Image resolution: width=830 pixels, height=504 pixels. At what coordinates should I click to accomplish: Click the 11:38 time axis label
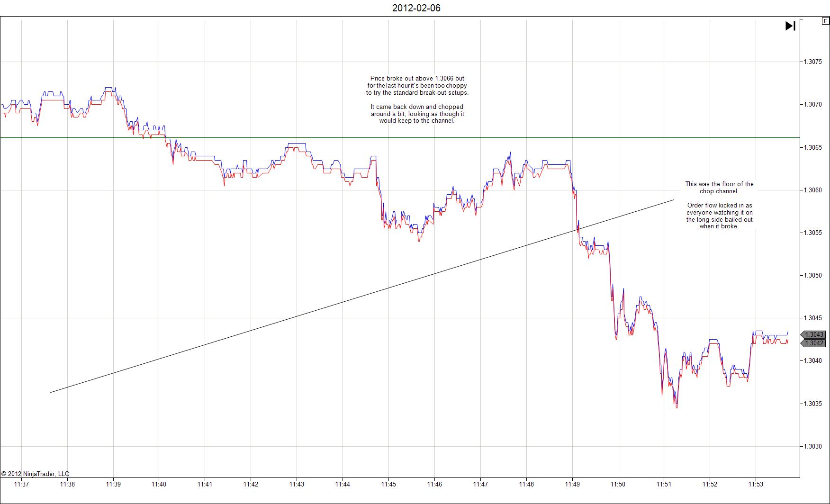click(x=67, y=484)
